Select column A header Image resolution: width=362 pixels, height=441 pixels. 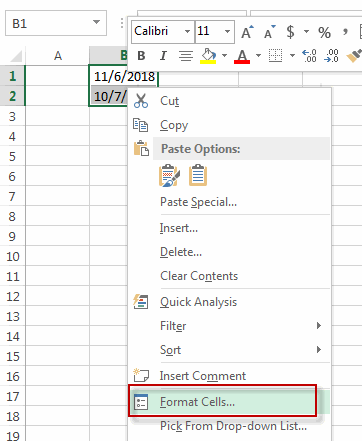coord(58,56)
